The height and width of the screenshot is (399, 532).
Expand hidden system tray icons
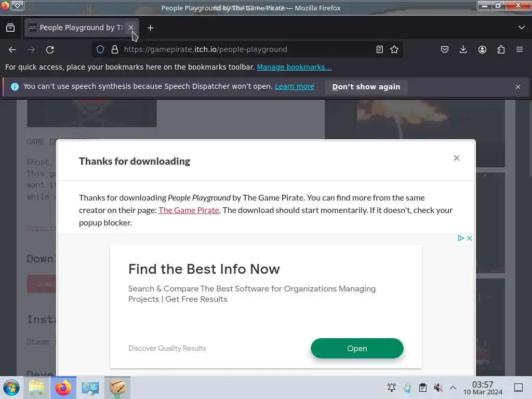click(x=453, y=388)
